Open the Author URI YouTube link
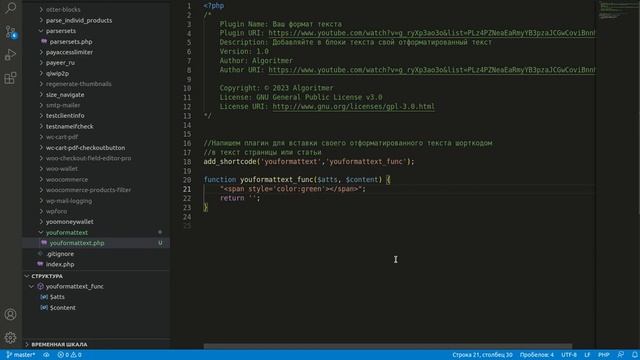The image size is (640, 360). [431, 70]
